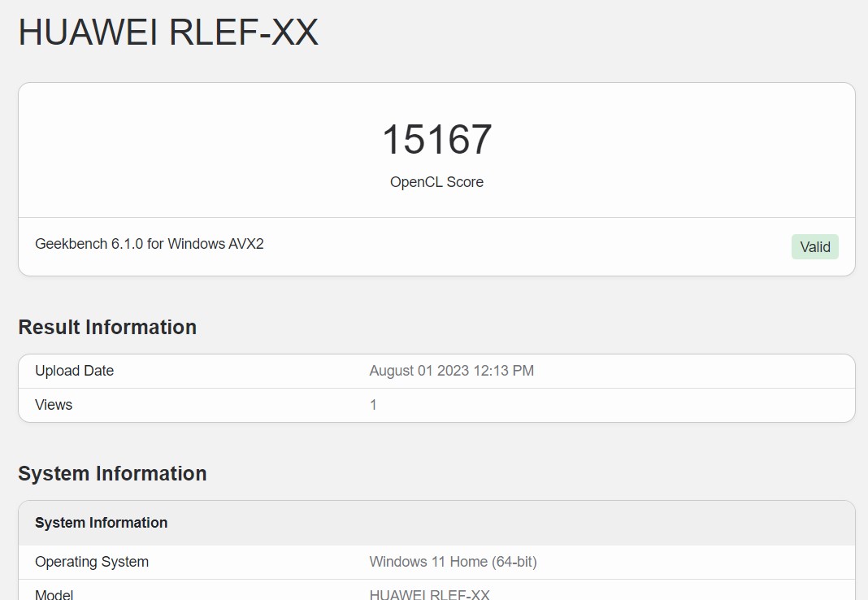This screenshot has height=600, width=868.
Task: Click the Windows 11 Home (64-bit) value
Action: tap(453, 562)
